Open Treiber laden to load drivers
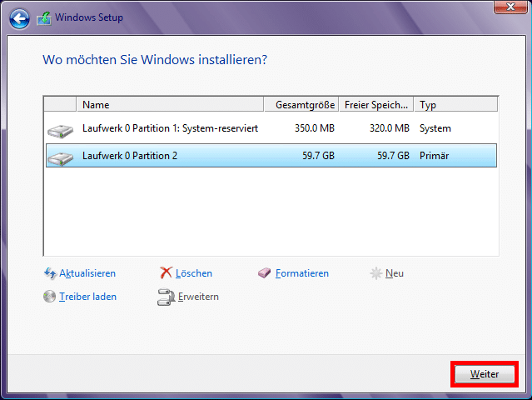Image resolution: width=532 pixels, height=400 pixels. 88,297
